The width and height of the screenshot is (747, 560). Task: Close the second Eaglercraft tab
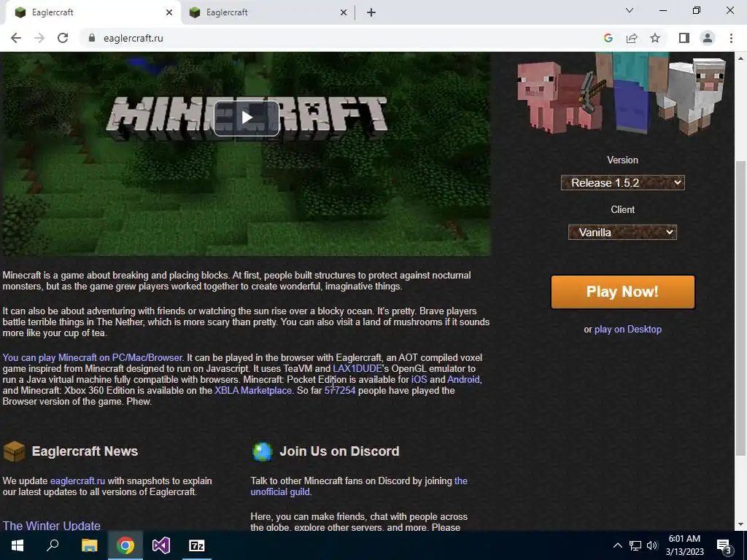[x=344, y=12]
